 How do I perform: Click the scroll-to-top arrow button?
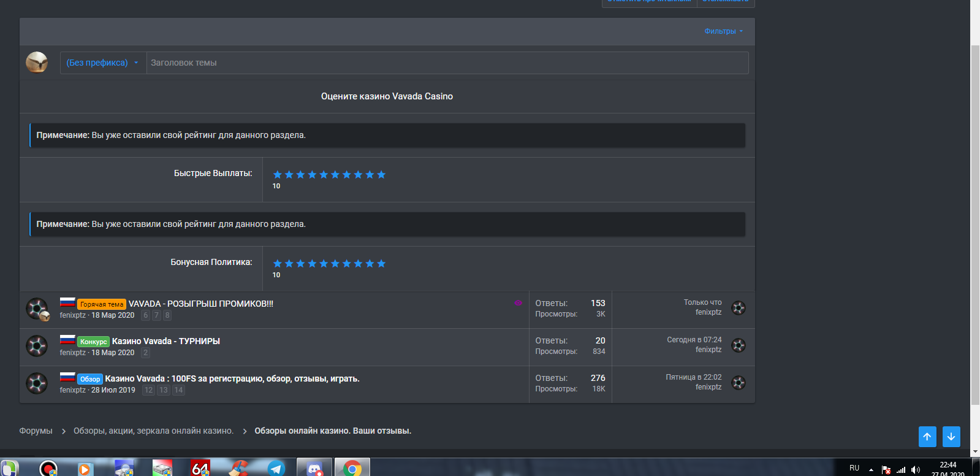click(927, 437)
